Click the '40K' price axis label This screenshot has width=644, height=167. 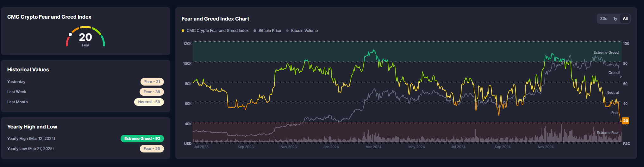click(188, 124)
